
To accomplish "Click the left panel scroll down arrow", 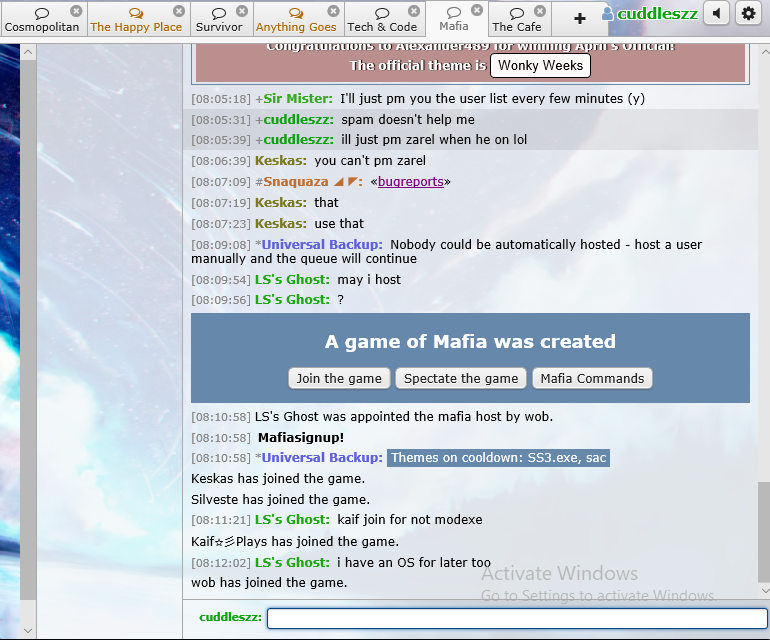I will (x=28, y=630).
